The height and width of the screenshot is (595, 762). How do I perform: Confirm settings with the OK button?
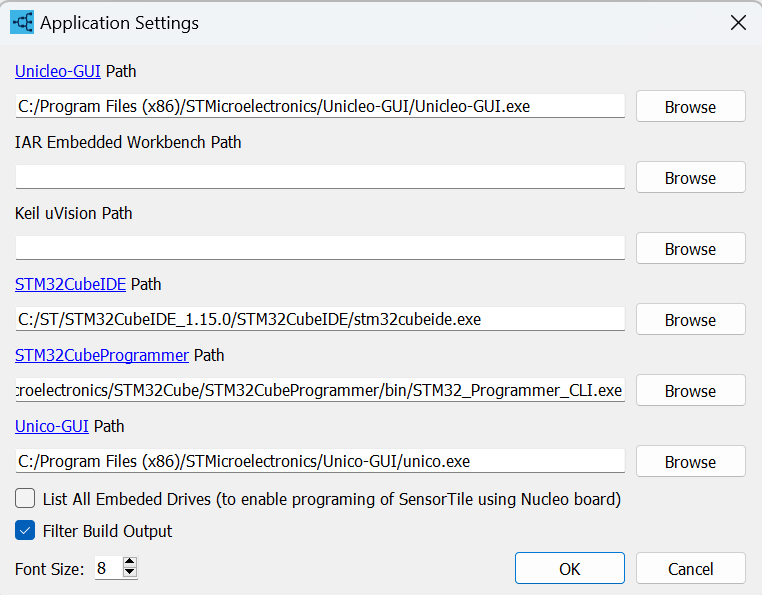click(570, 569)
